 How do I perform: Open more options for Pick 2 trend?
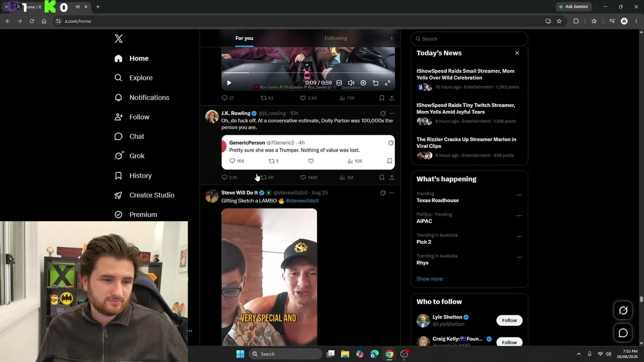(x=519, y=236)
